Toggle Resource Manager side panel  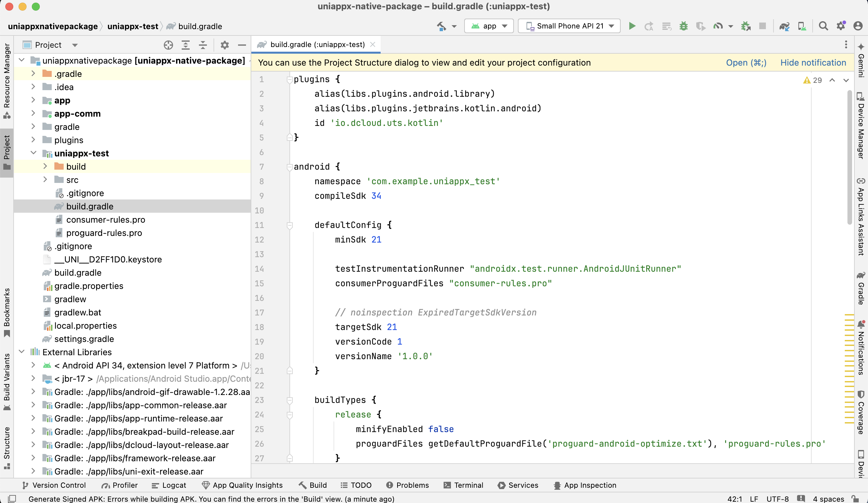7,81
